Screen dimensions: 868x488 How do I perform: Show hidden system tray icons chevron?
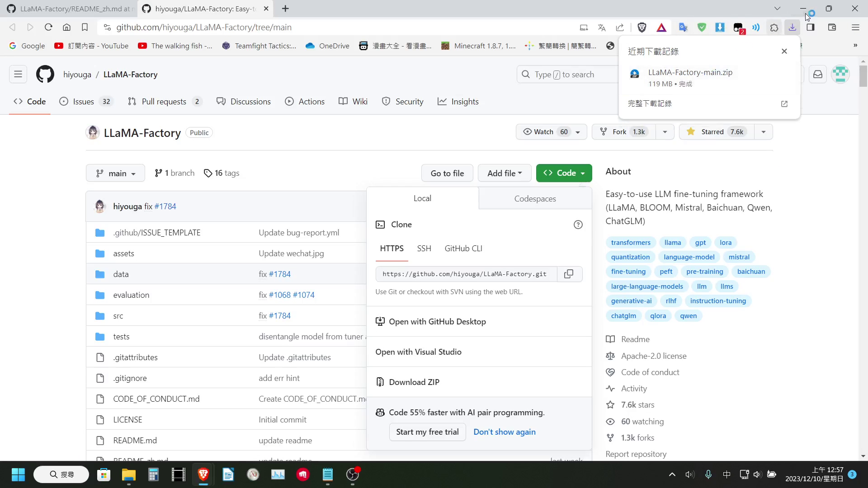pyautogui.click(x=672, y=474)
